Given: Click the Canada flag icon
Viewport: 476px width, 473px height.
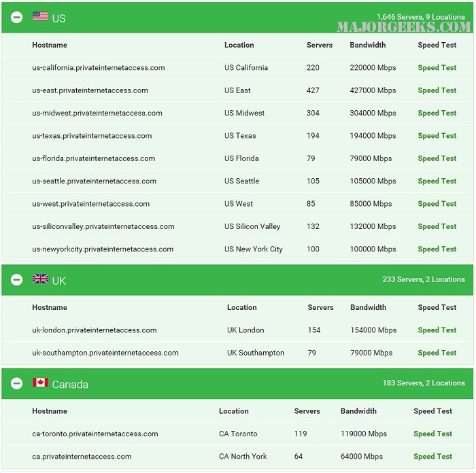Looking at the screenshot, I should [x=40, y=383].
